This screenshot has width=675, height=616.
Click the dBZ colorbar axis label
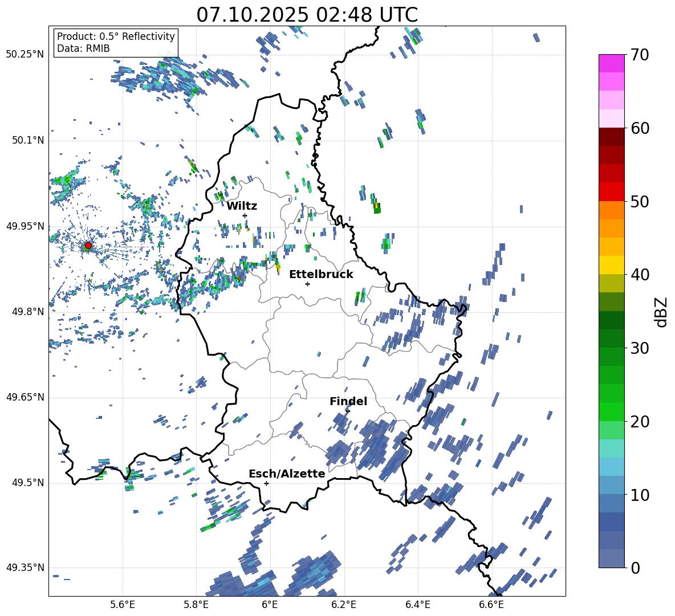[662, 312]
